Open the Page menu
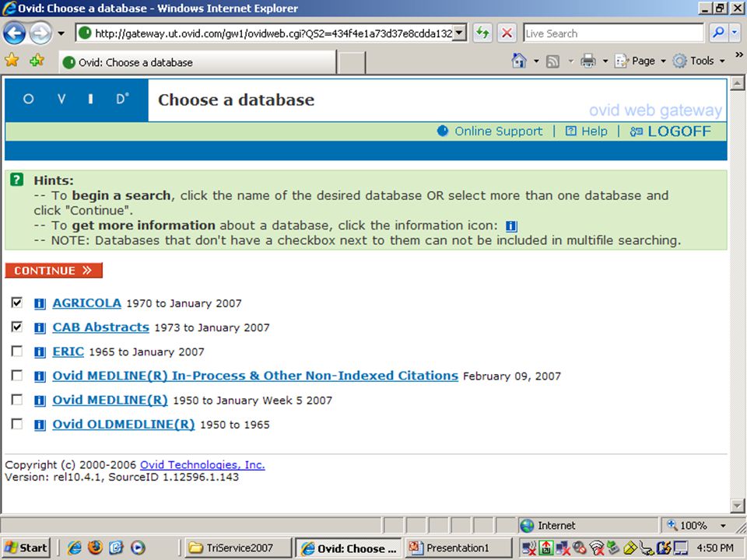This screenshot has height=560, width=747. point(640,61)
